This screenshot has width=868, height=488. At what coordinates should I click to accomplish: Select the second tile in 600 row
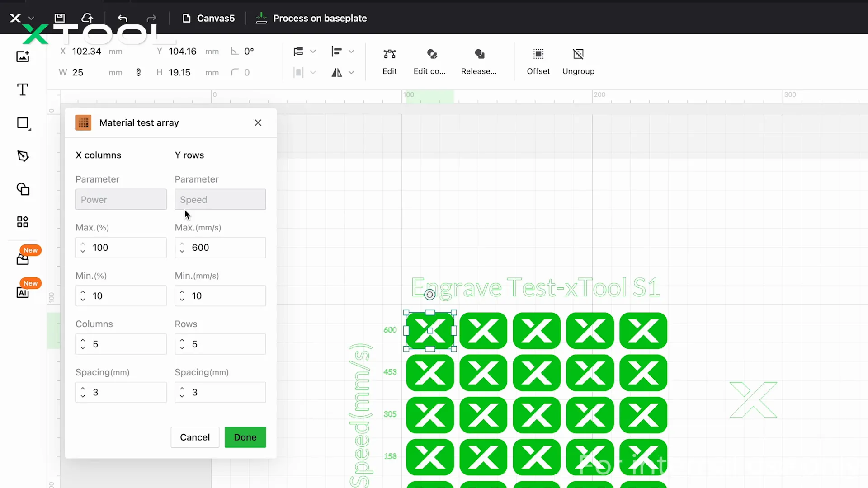pyautogui.click(x=483, y=331)
